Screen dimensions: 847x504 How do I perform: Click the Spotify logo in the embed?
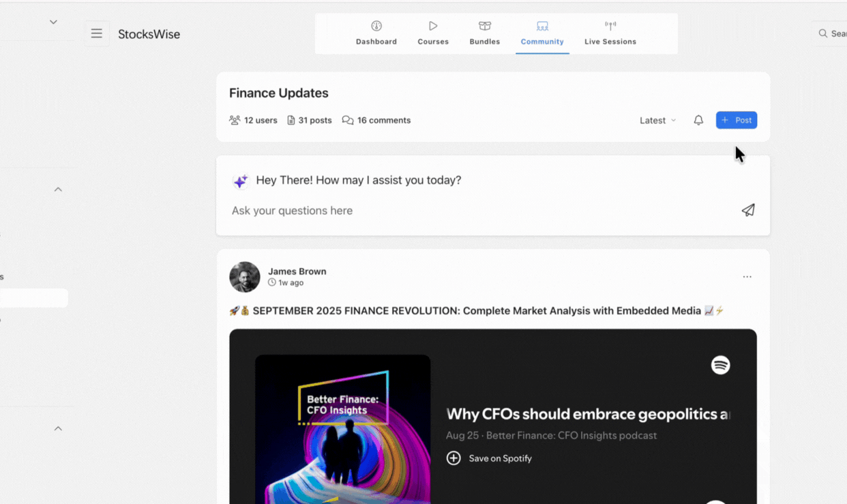point(721,365)
